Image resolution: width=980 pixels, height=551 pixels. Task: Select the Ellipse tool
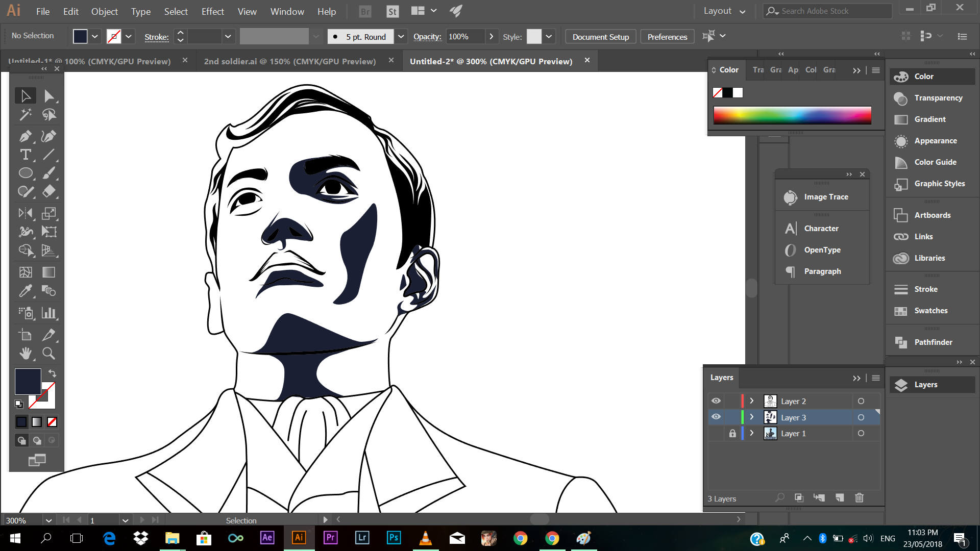[x=25, y=173]
